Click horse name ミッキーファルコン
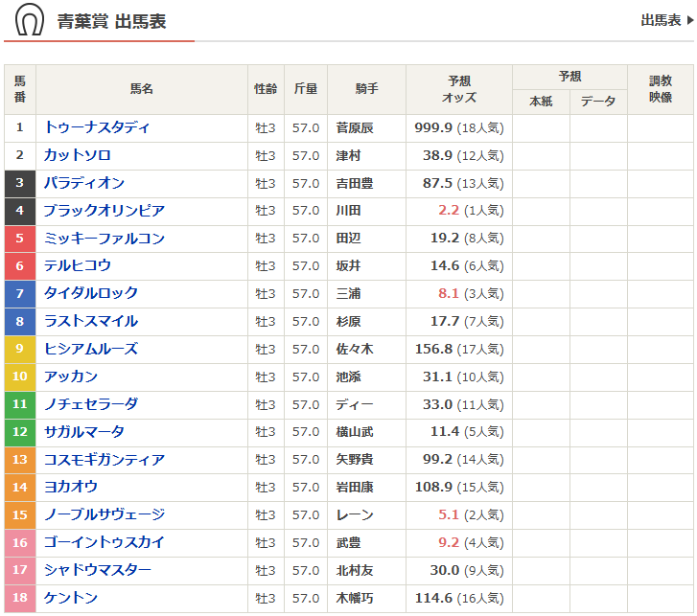Viewport: 697px width, 616px height. tap(104, 239)
